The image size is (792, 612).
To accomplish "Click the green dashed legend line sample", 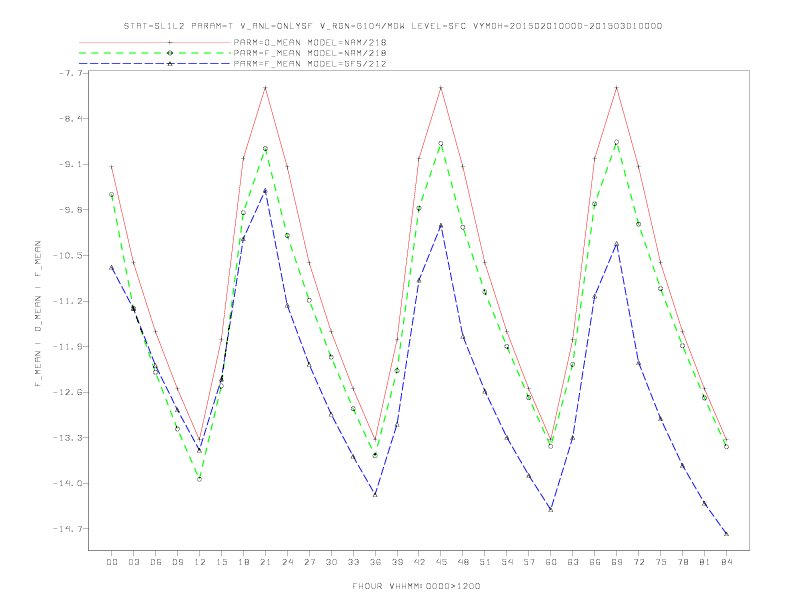I will [155, 53].
